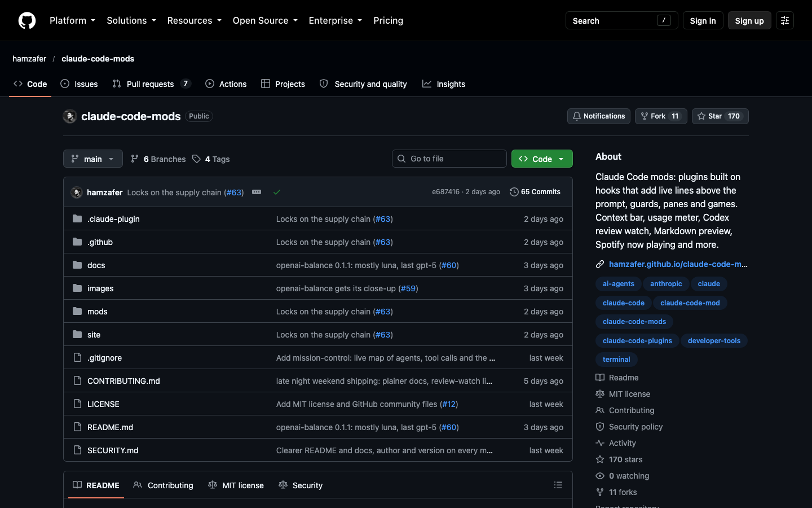Select the Contributing tab above the README
This screenshot has width=812, height=508.
pos(164,485)
